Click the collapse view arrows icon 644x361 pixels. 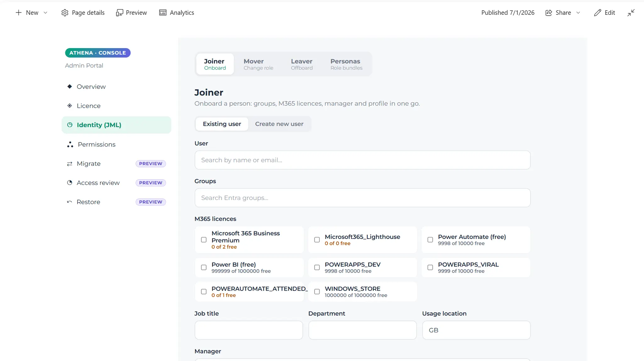(631, 13)
